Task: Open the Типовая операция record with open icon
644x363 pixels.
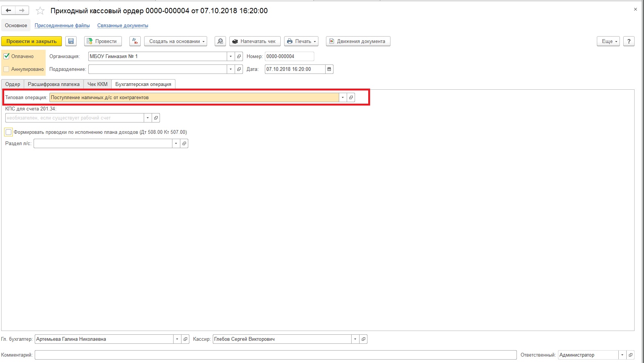Action: click(351, 98)
